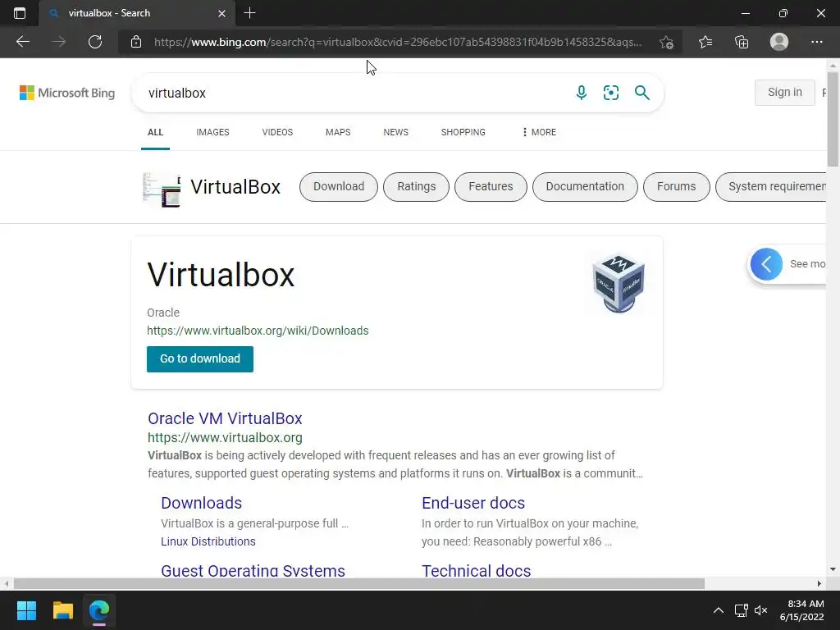This screenshot has height=630, width=840.
Task: Click the horizontal scrollbar thumb
Action: click(359, 583)
